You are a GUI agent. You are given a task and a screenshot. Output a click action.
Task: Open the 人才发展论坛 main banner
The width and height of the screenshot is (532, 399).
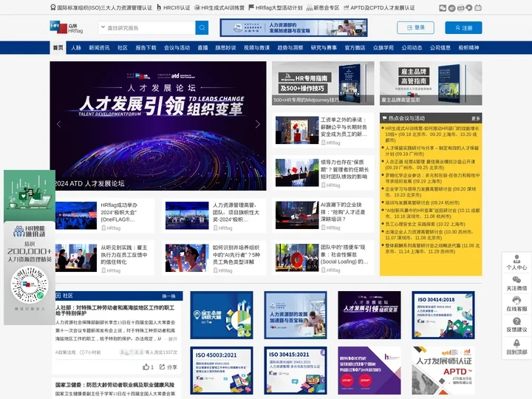(158, 126)
